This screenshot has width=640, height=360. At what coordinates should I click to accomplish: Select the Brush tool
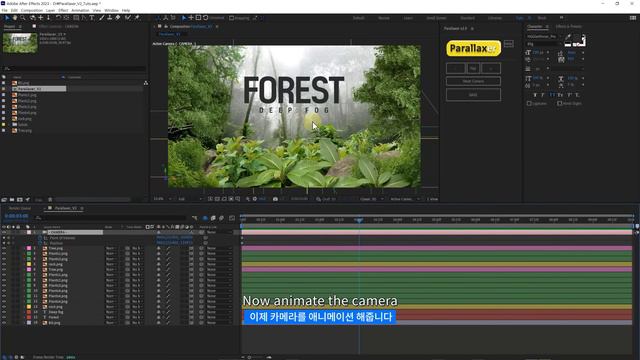101,18
